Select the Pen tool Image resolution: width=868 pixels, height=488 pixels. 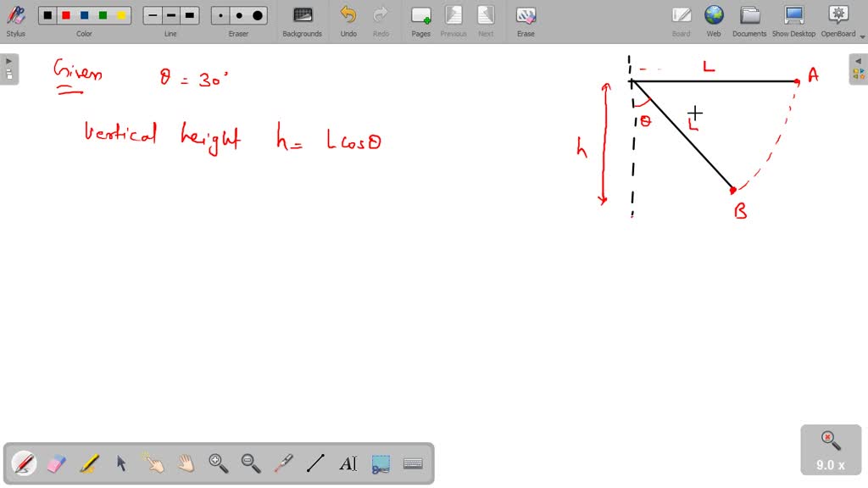point(23,463)
